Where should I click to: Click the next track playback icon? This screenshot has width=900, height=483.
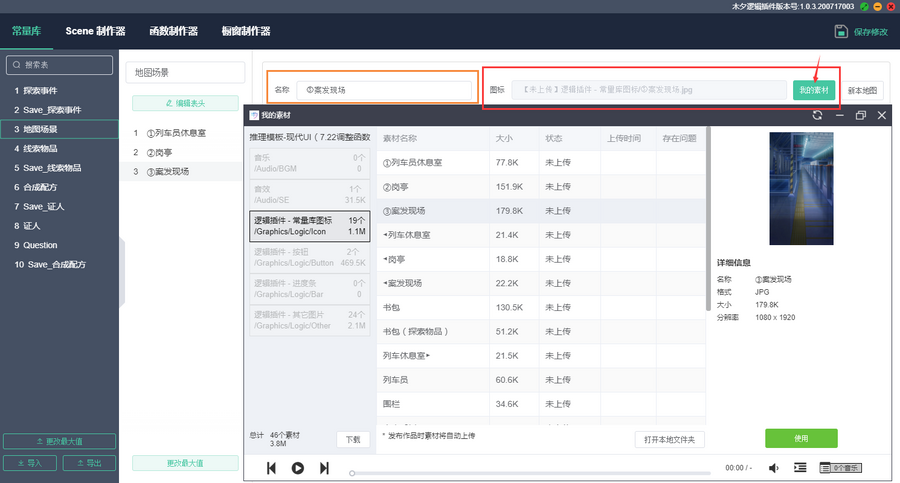[324, 468]
